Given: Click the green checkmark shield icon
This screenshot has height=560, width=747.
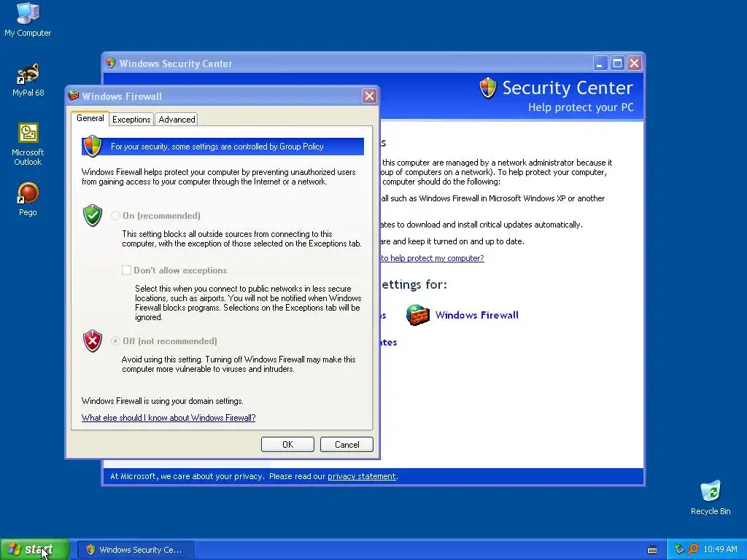Looking at the screenshot, I should point(93,215).
